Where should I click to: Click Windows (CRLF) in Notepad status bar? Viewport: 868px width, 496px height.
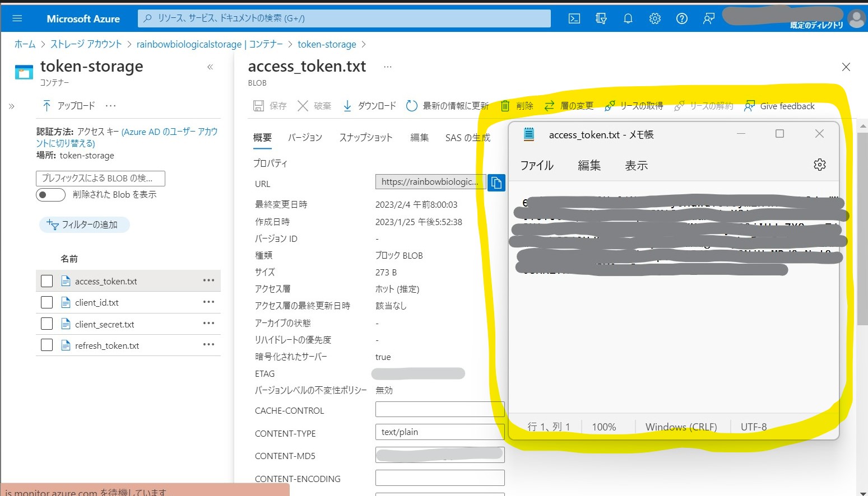pyautogui.click(x=681, y=427)
